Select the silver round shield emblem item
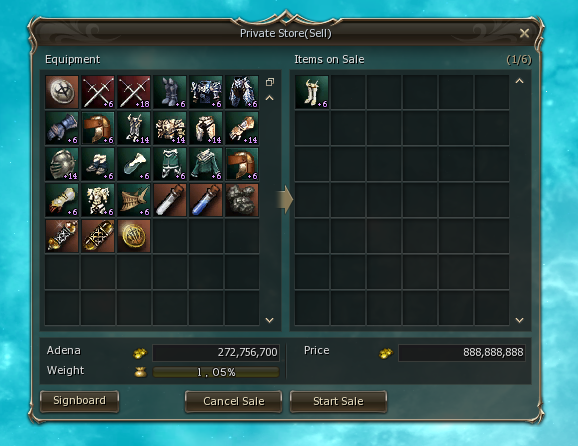The image size is (578, 446). point(62,92)
